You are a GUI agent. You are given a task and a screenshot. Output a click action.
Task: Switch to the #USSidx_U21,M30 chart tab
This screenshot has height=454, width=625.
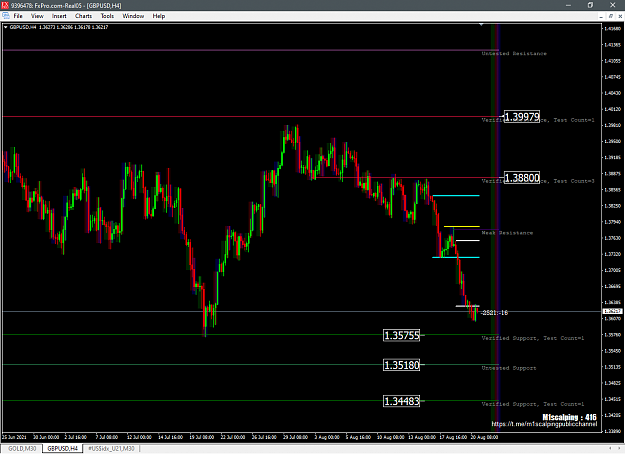click(111, 448)
